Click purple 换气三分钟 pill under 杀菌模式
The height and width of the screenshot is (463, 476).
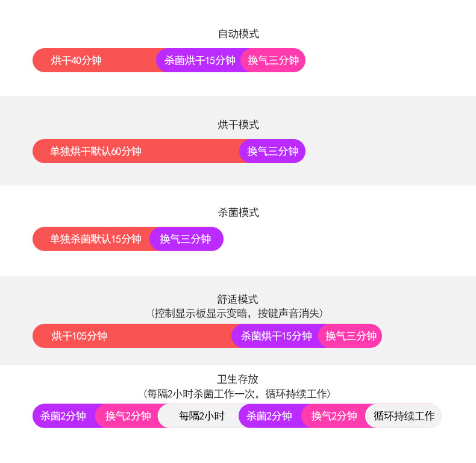click(x=186, y=239)
